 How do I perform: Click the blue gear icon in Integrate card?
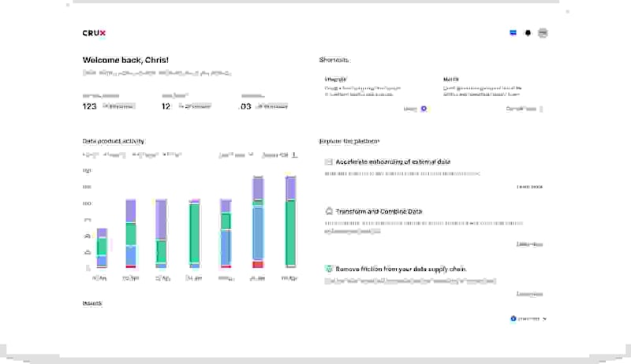424,109
